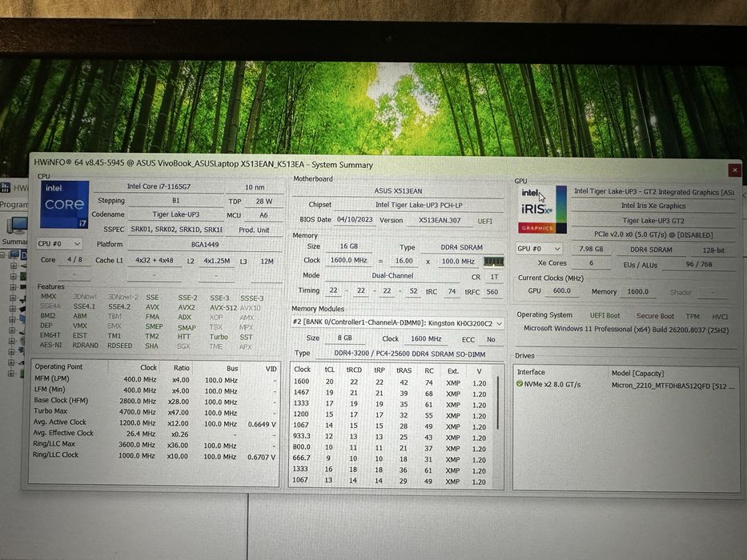Click the TDP value 28 W
The width and height of the screenshot is (747, 560).
coord(264,202)
